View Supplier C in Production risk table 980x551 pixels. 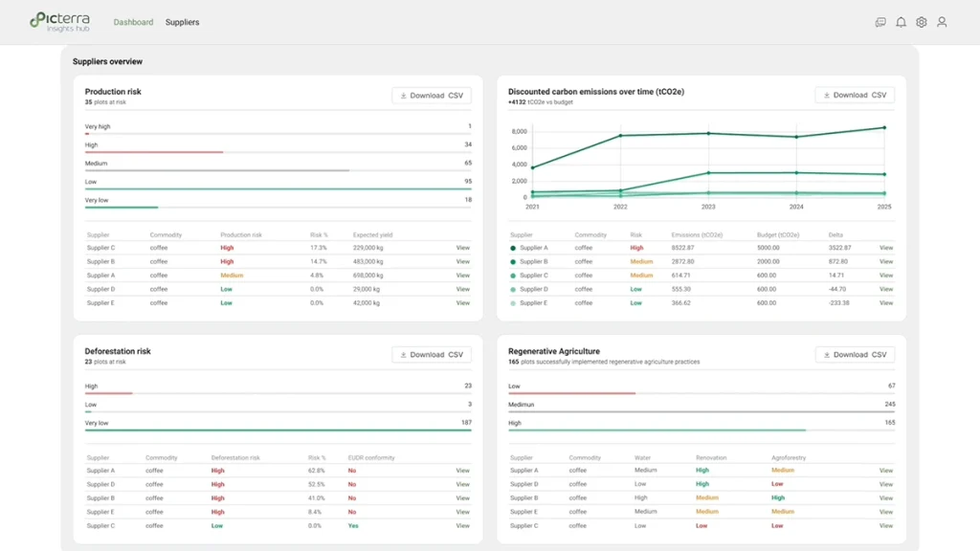click(x=462, y=248)
